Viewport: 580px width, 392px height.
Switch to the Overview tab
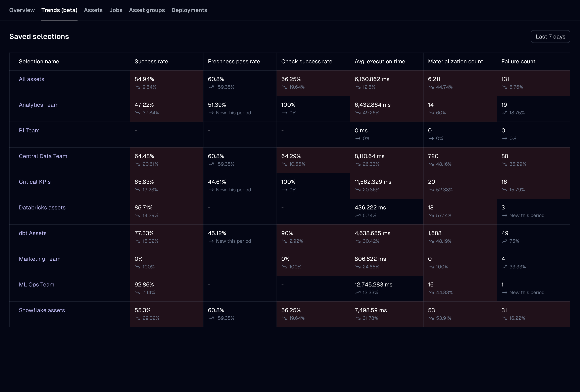click(22, 10)
